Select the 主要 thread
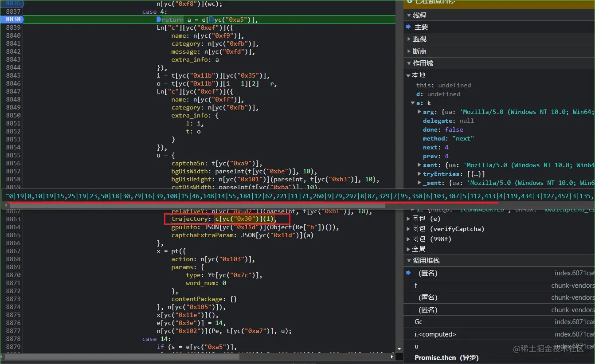Screen dimensions: 595x364 (x=499, y=27)
